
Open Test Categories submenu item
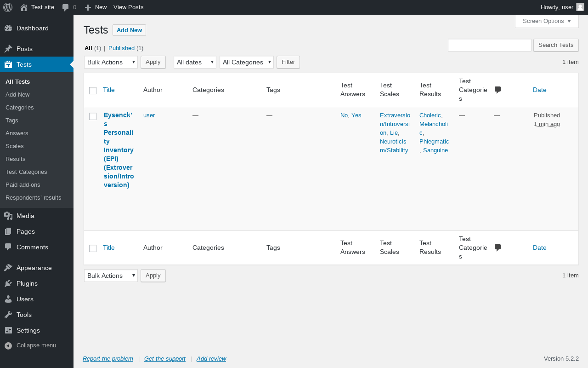tap(26, 172)
